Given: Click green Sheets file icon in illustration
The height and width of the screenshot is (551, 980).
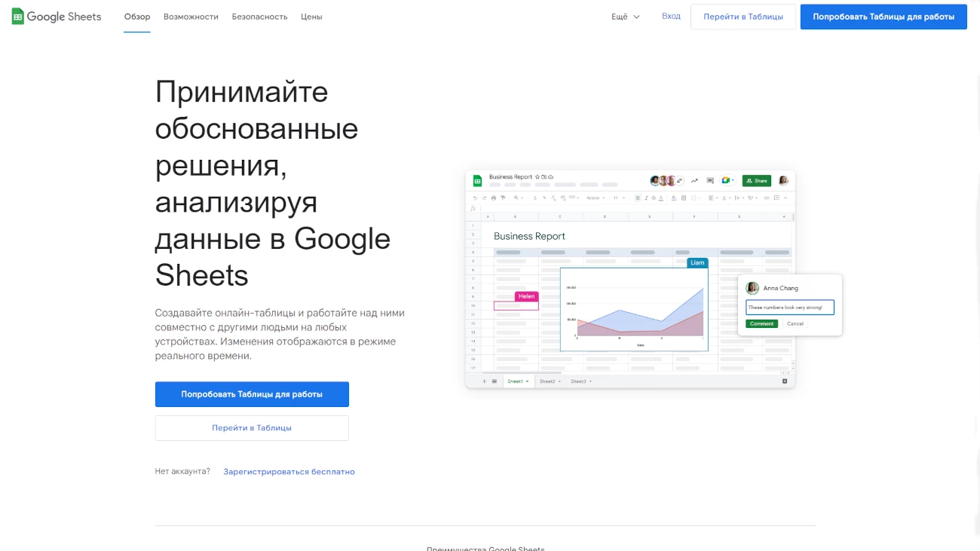Looking at the screenshot, I should [x=477, y=181].
